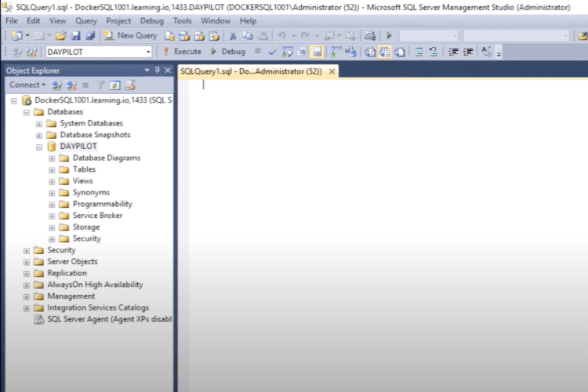
Task: Click the New Project icon in the toolbar
Action: [17, 35]
